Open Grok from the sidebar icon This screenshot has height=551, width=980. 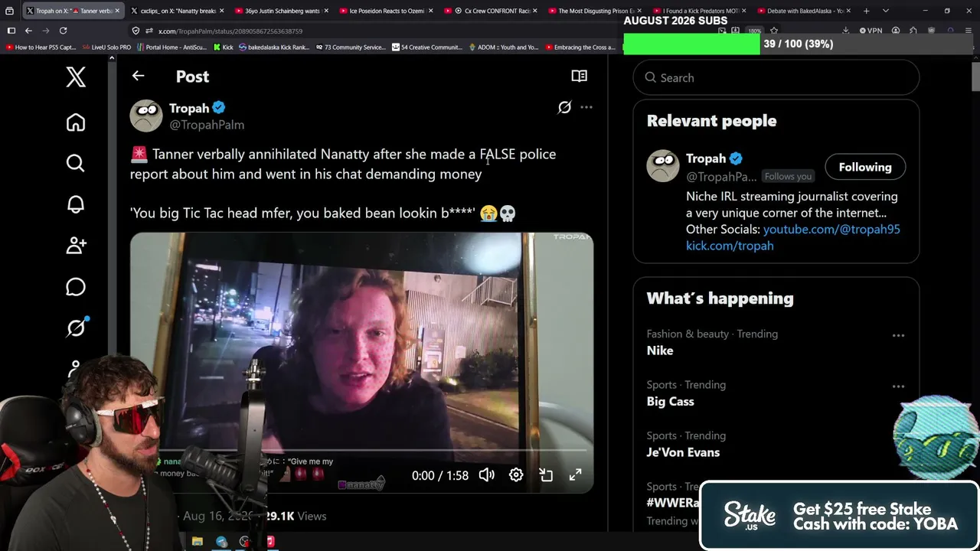click(x=76, y=328)
